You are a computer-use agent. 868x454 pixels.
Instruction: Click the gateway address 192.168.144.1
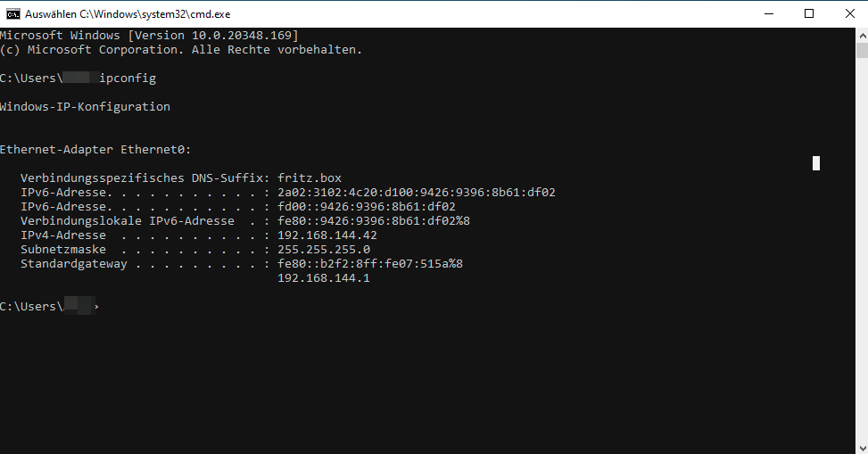(x=323, y=278)
